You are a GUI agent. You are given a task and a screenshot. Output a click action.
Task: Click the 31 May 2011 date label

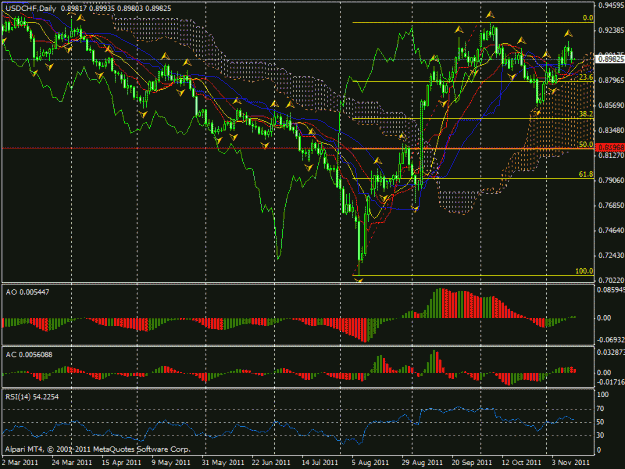pyautogui.click(x=223, y=463)
